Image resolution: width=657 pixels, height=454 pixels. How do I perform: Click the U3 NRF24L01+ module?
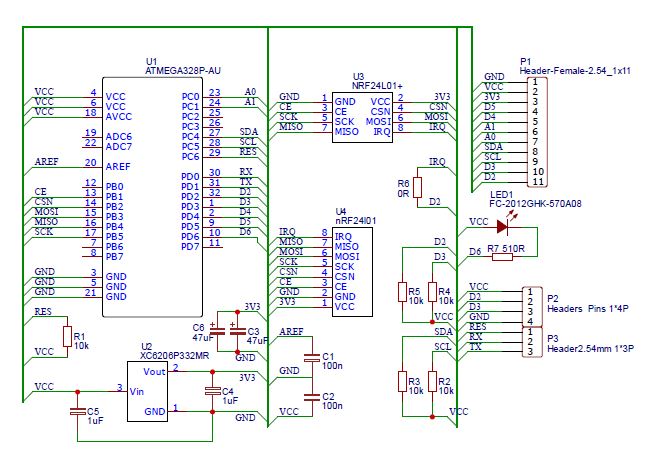click(363, 115)
